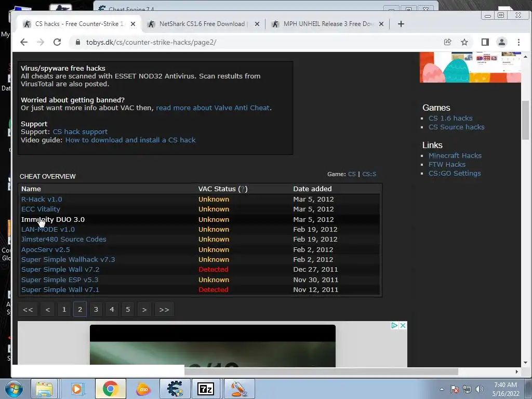
Task: Open Jimster480 Source Codes entry
Action: coord(64,239)
